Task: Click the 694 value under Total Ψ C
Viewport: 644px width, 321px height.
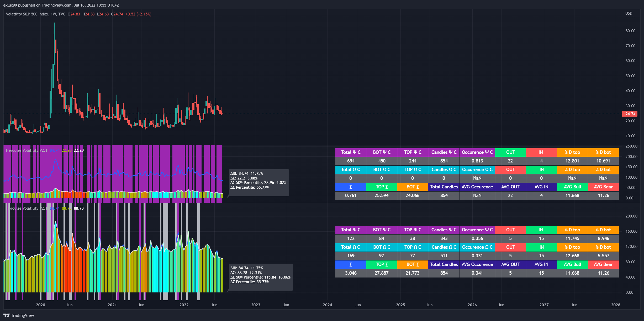Action: click(x=351, y=161)
